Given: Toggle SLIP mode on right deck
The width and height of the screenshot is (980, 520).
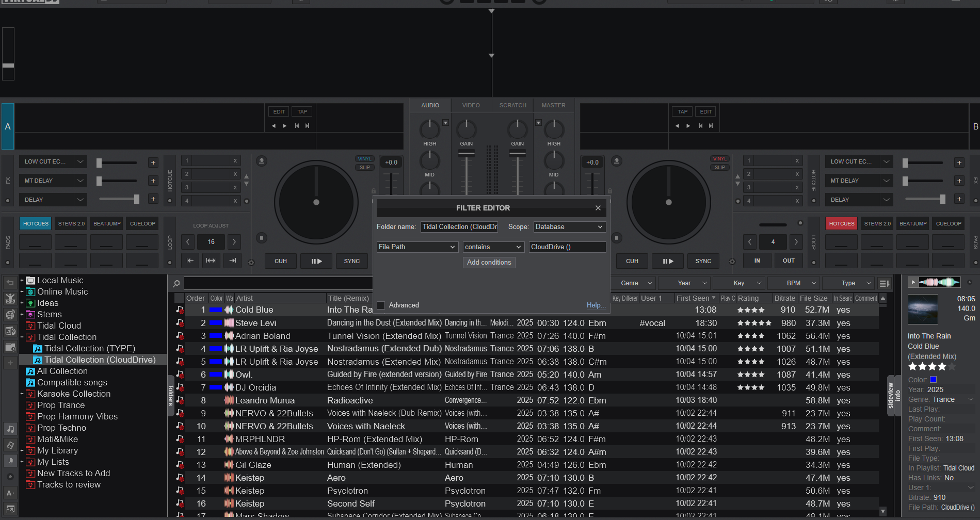Looking at the screenshot, I should 719,167.
